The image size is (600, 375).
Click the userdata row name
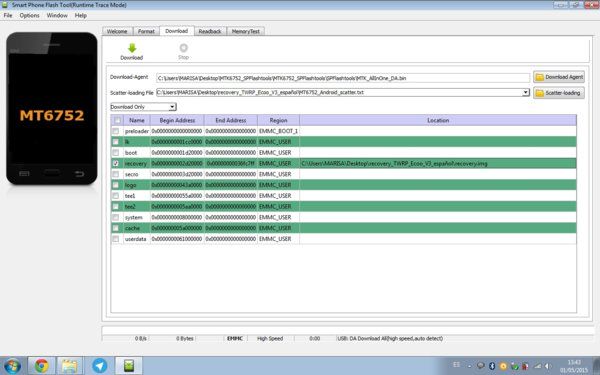tap(135, 239)
